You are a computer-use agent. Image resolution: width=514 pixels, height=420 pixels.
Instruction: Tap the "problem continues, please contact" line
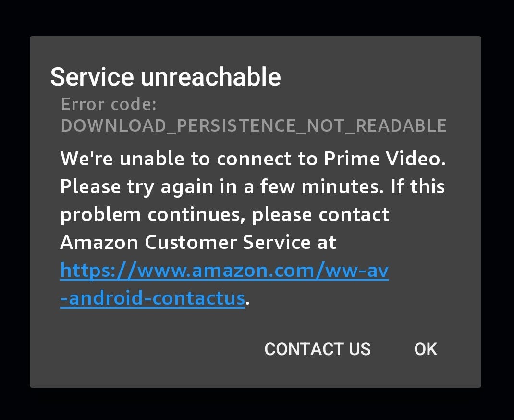point(225,215)
